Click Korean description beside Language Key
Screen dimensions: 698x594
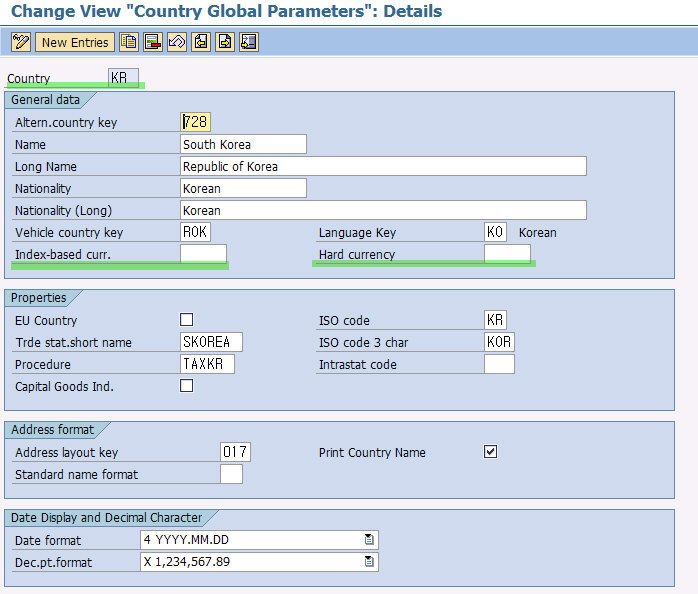tap(538, 232)
